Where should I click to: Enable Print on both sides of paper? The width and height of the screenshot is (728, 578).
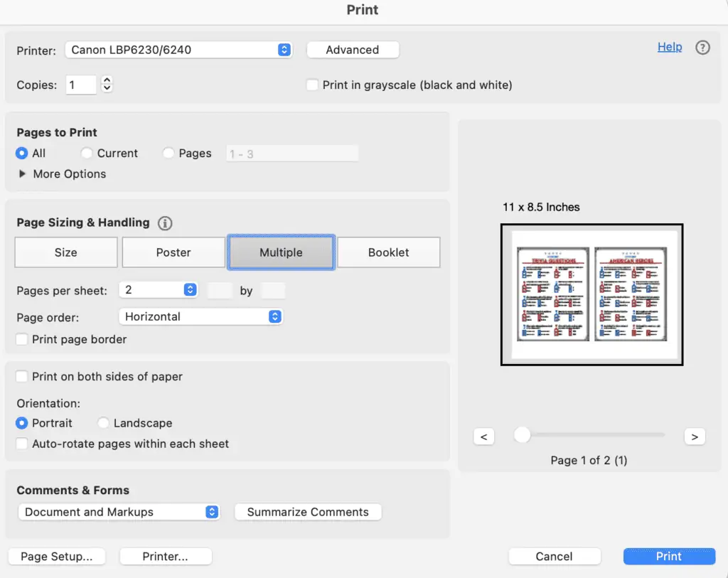(22, 376)
